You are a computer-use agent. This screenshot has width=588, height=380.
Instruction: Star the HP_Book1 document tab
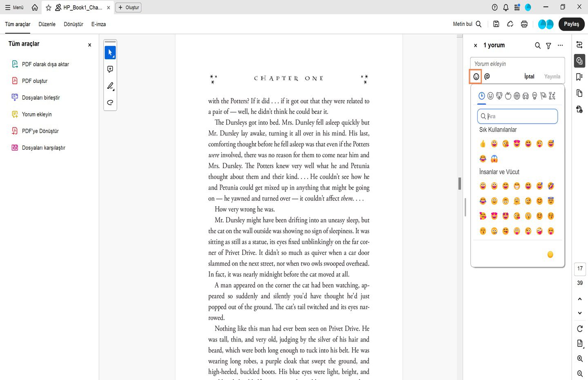[49, 7]
